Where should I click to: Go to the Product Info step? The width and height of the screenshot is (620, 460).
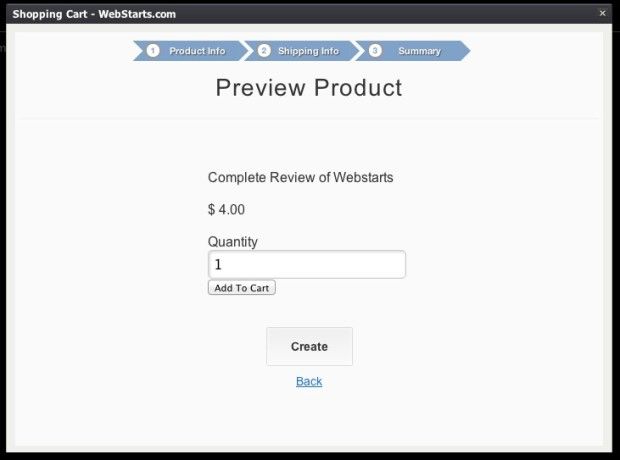pos(192,51)
